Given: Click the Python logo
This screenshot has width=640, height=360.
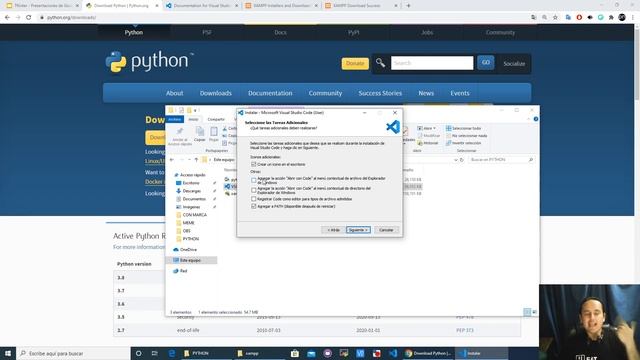Looking at the screenshot, I should (149, 62).
